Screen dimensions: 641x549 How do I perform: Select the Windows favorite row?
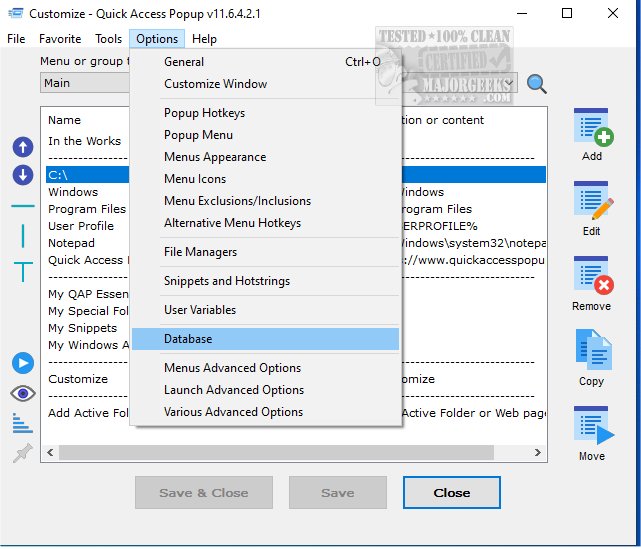(88, 192)
